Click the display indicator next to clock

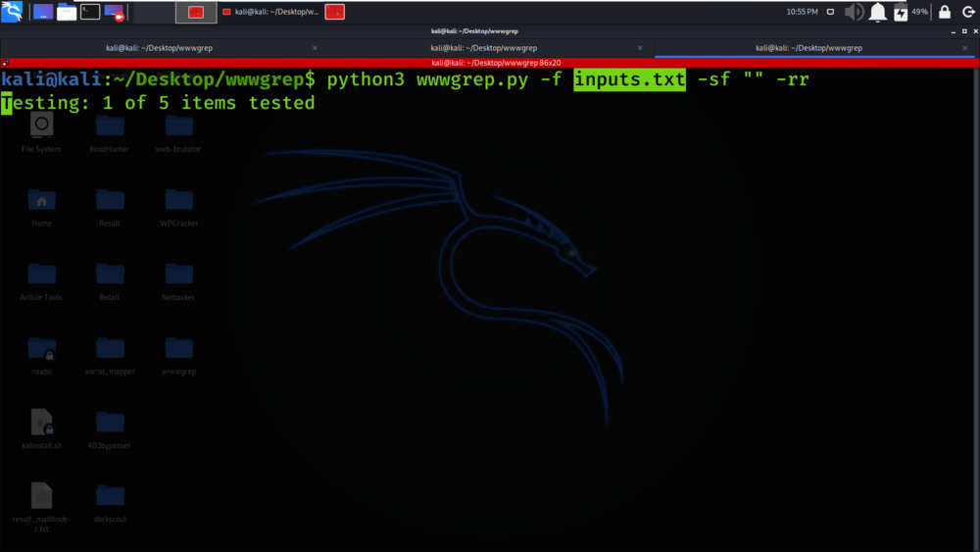click(x=830, y=12)
